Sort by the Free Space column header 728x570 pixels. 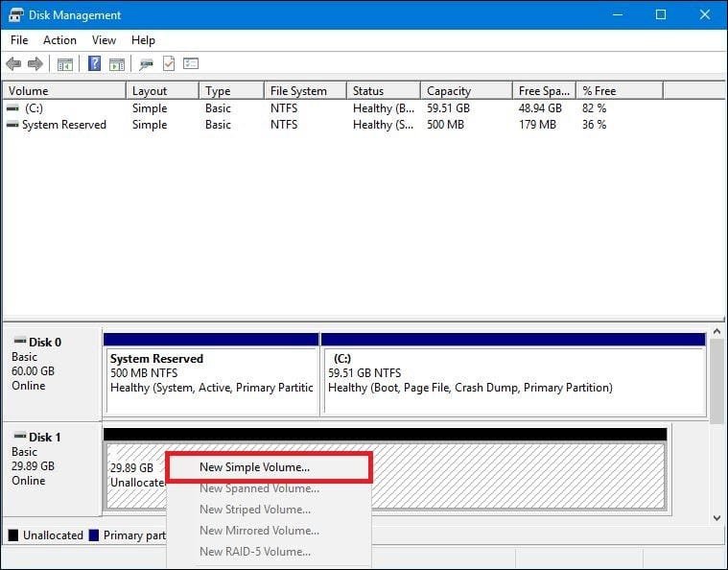pos(544,90)
